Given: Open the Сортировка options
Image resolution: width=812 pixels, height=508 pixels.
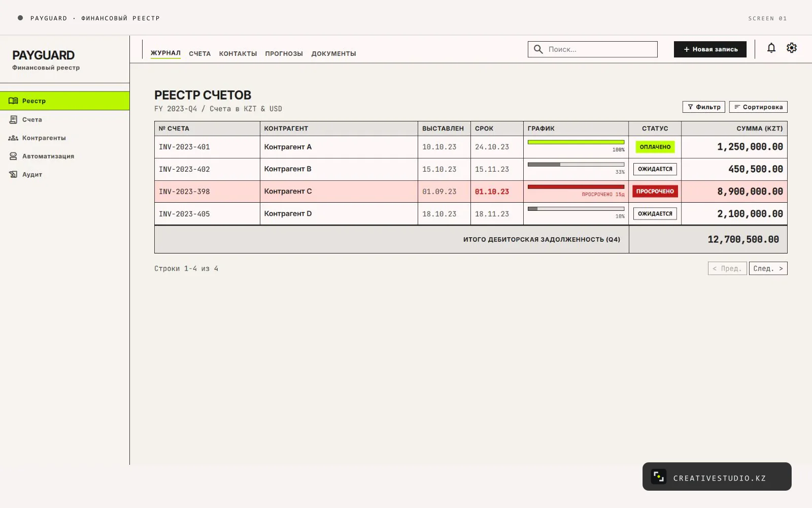Looking at the screenshot, I should (x=758, y=107).
